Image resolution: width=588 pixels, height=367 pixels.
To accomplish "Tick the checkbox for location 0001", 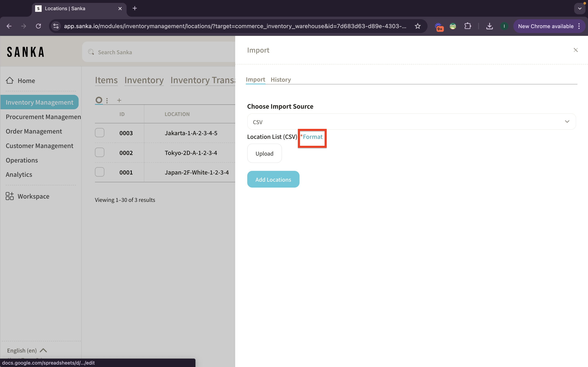I will tap(100, 172).
